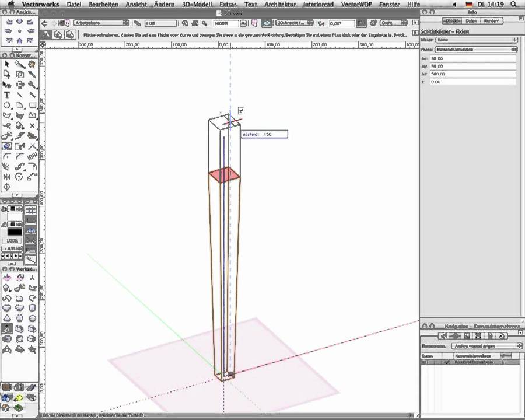This screenshot has width=525, height=420.
Task: Select the double line tool
Action: coord(32,94)
